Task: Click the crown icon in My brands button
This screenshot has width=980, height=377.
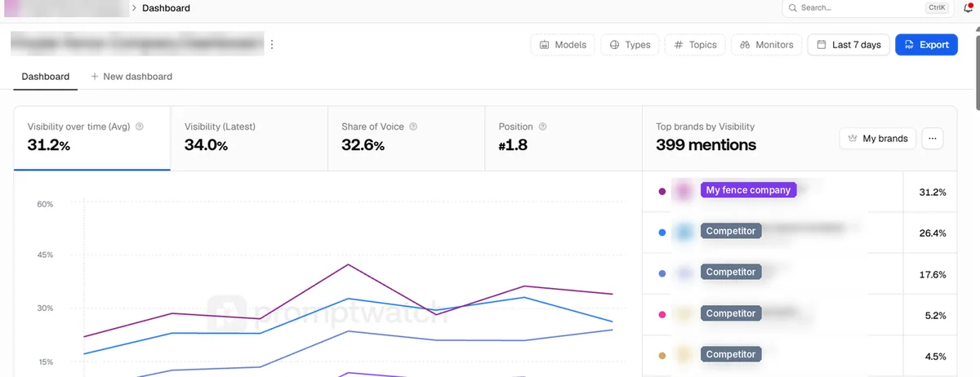Action: 853,139
